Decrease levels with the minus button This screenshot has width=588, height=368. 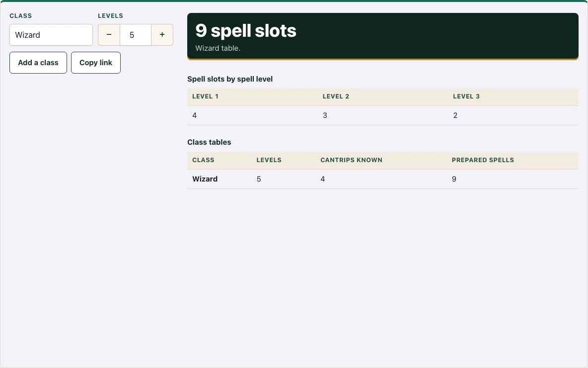click(109, 35)
